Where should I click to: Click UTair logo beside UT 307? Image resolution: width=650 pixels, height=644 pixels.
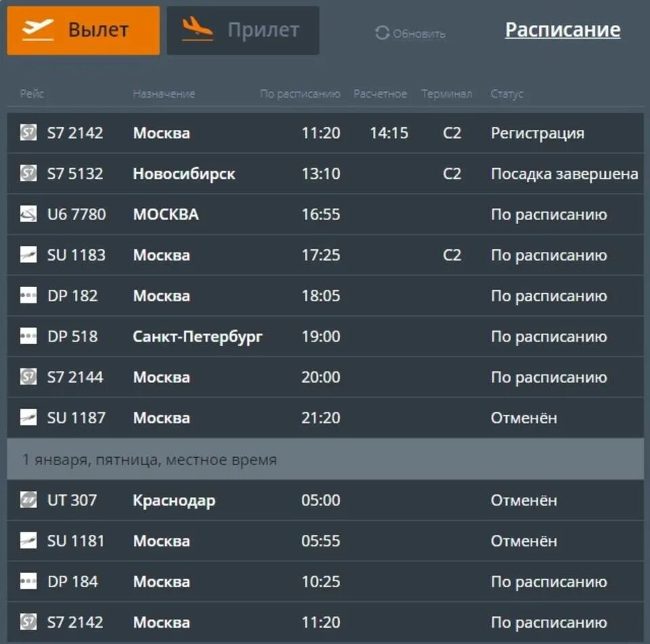28,500
